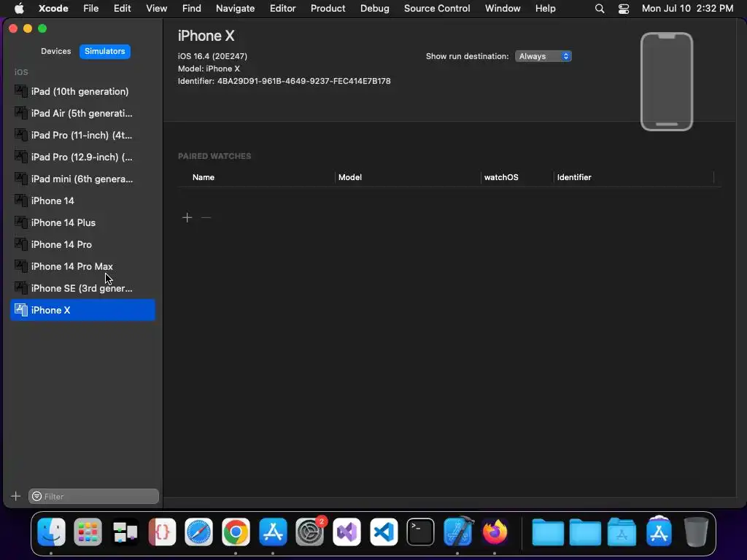Choose iPad Air (5th generation) simulator
747x560 pixels.
(82, 113)
